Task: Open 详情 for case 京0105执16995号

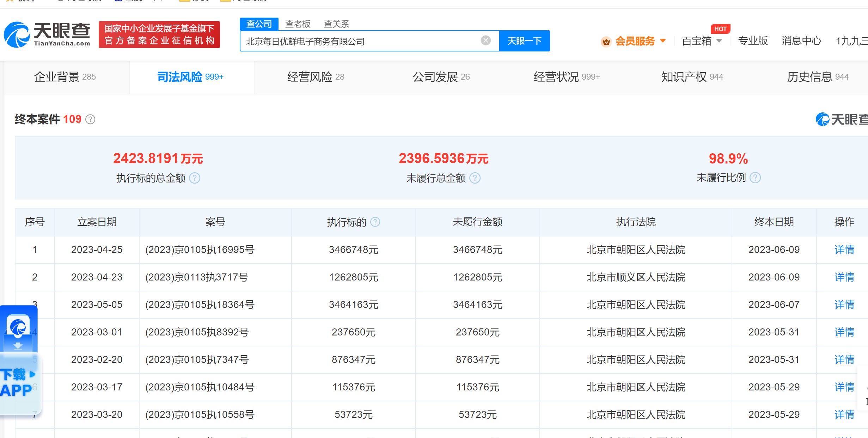Action: [x=844, y=250]
